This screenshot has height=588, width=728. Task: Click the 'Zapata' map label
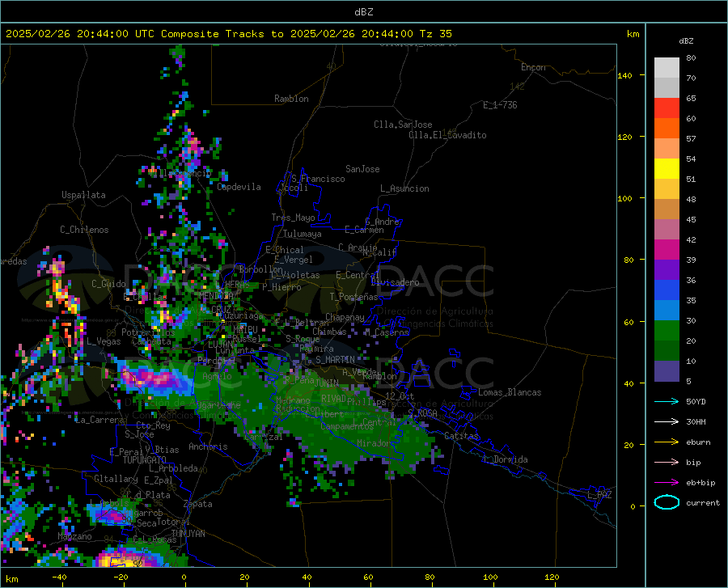click(x=198, y=504)
